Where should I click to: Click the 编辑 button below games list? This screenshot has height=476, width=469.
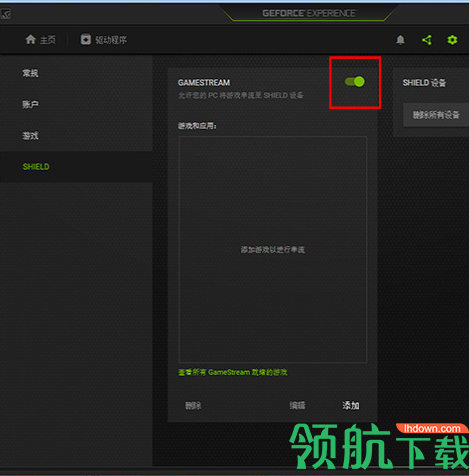[297, 406]
